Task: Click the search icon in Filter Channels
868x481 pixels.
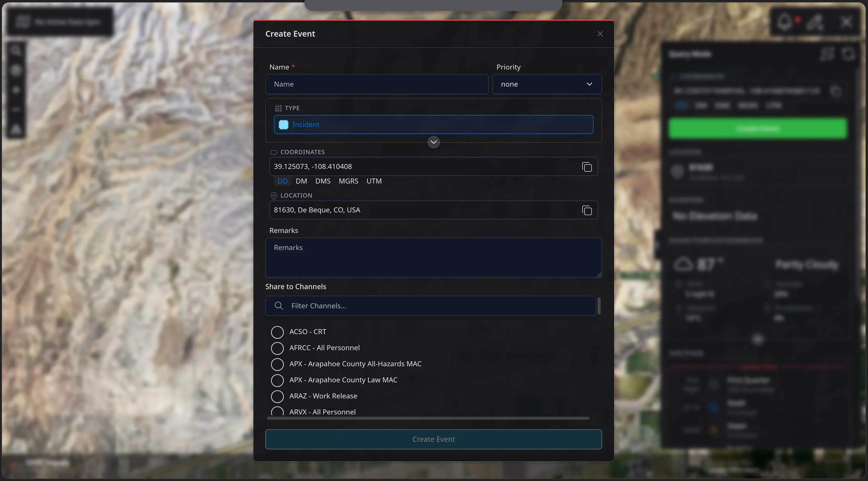Action: pos(279,306)
